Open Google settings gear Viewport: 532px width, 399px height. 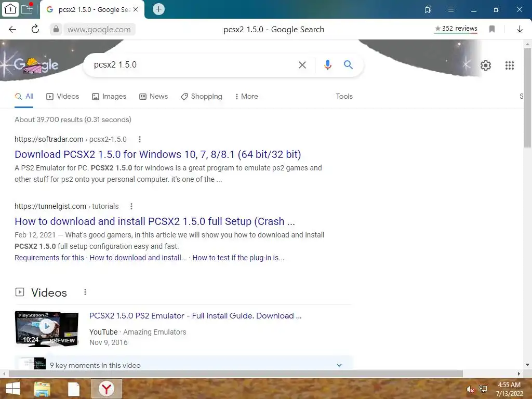tap(486, 65)
